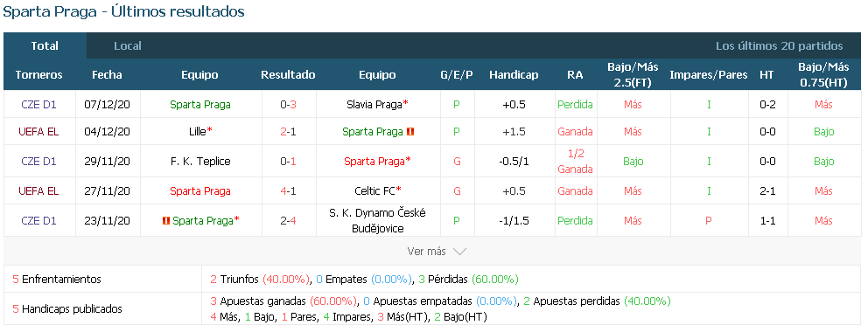Open the 0-3 result against Slavia Praga
This screenshot has height=332, width=868.
pos(289,104)
